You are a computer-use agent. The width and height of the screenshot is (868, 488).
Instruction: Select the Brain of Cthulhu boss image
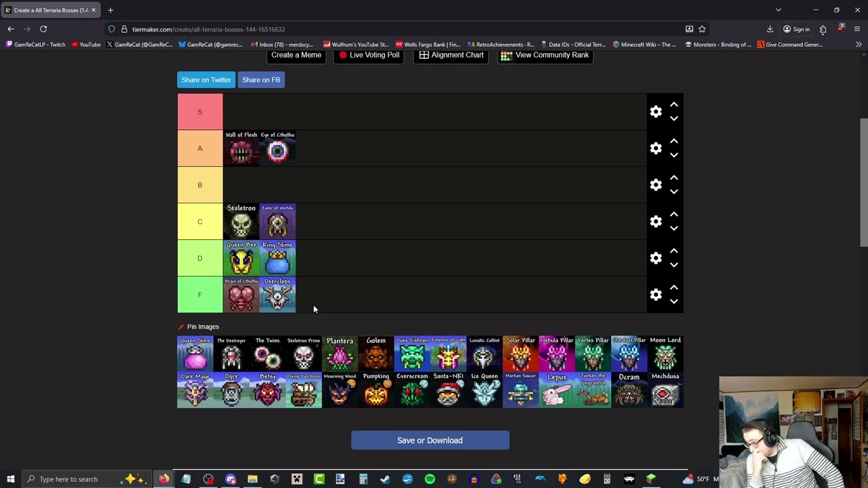pos(241,295)
